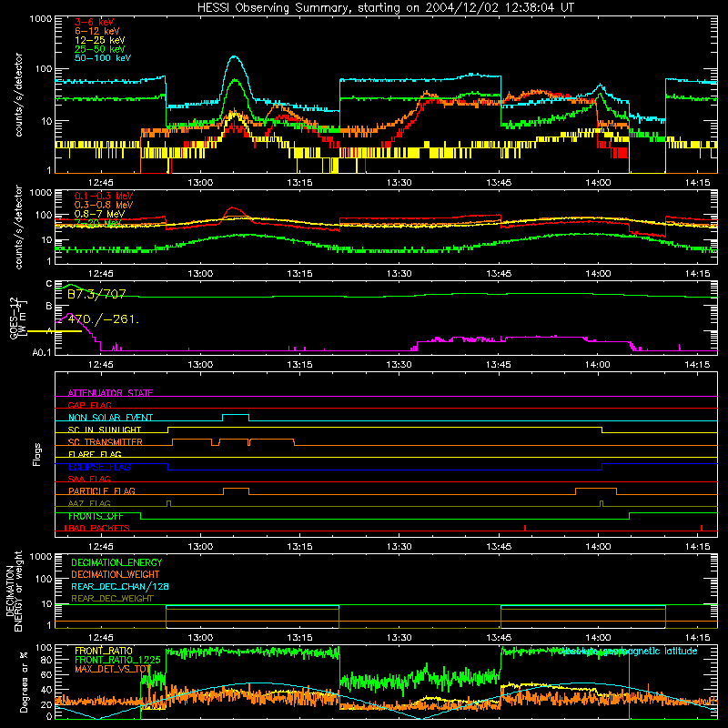This screenshot has height=728, width=728.
Task: Click the bad packets spike near 14:15
Action: click(702, 528)
